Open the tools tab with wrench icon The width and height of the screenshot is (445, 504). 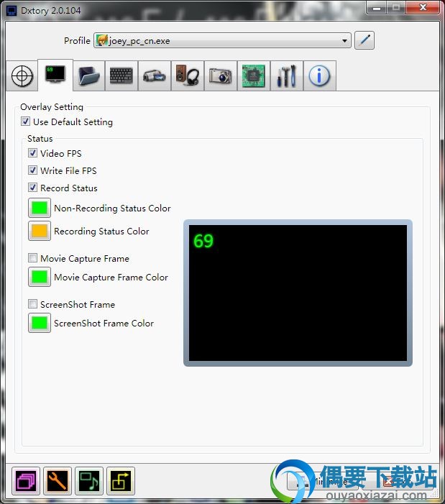point(287,76)
